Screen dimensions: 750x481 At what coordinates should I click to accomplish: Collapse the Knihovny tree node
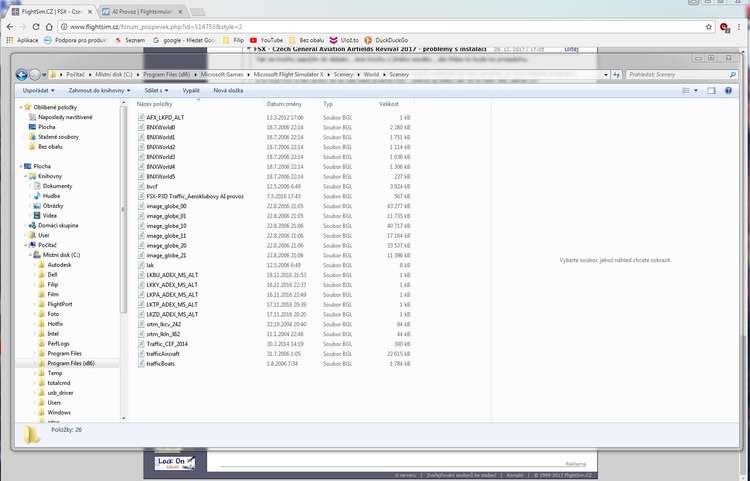[26, 176]
